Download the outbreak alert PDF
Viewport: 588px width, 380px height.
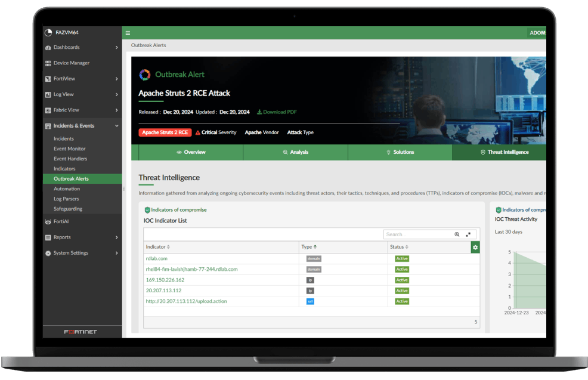click(x=277, y=112)
